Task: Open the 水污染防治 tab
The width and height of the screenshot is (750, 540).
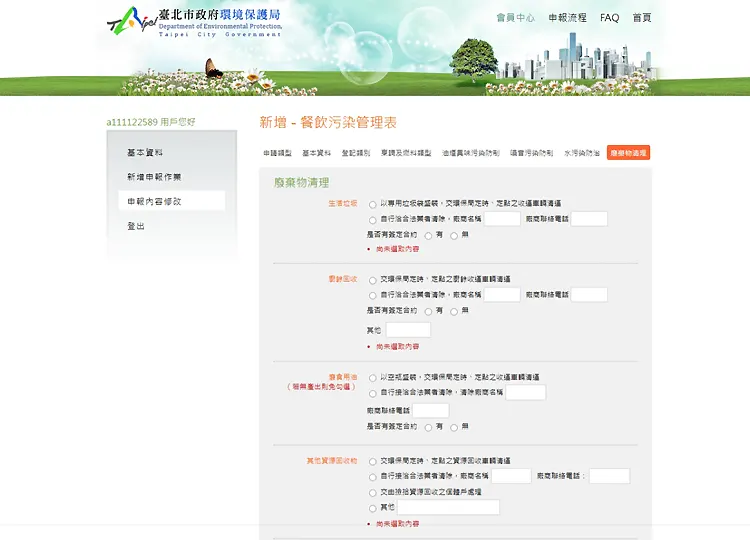Action: click(581, 153)
